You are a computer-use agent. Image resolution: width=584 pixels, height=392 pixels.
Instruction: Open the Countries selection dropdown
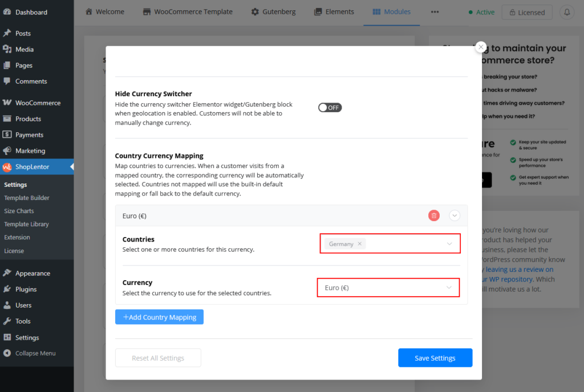click(449, 244)
